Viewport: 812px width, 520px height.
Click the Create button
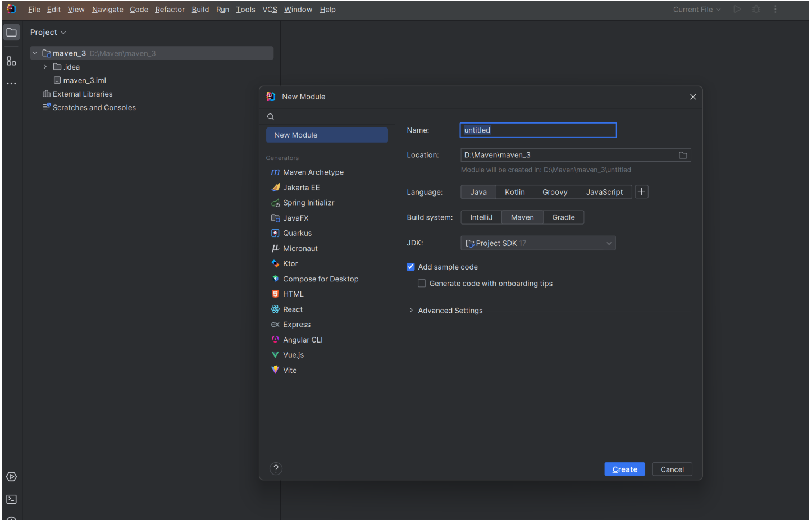point(625,469)
